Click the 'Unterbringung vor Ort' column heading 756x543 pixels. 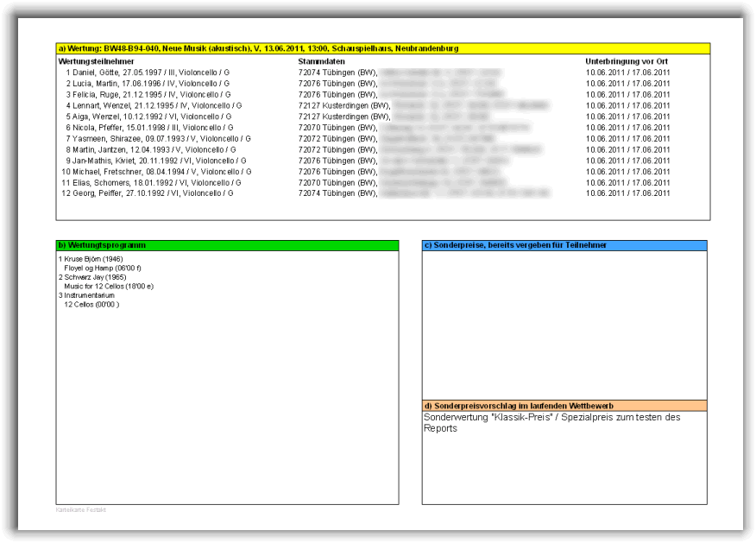pyautogui.click(x=627, y=62)
